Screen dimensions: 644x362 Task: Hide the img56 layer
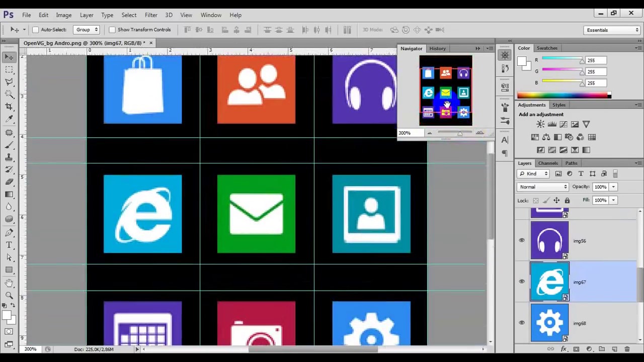click(522, 240)
